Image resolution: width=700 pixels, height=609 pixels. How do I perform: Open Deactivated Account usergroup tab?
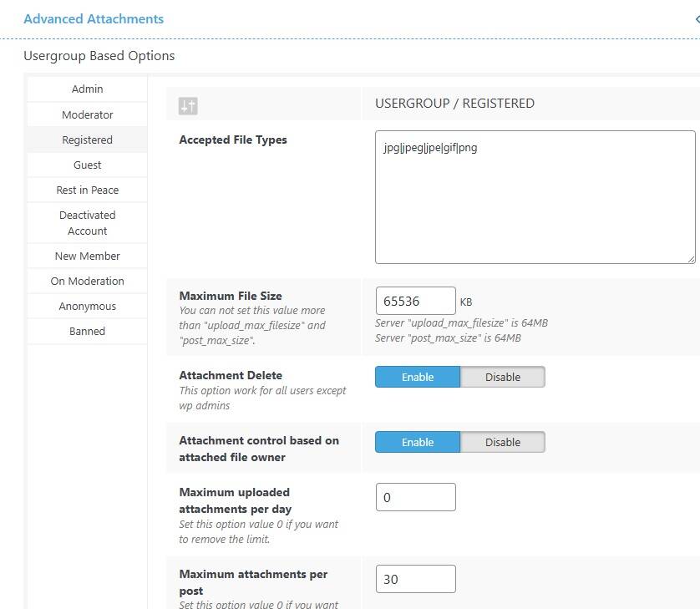88,223
